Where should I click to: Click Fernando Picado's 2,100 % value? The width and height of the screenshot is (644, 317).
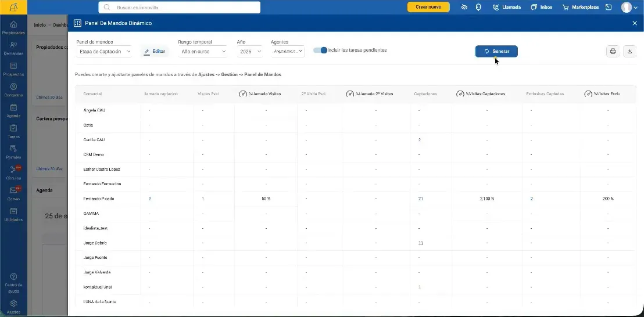pos(487,199)
